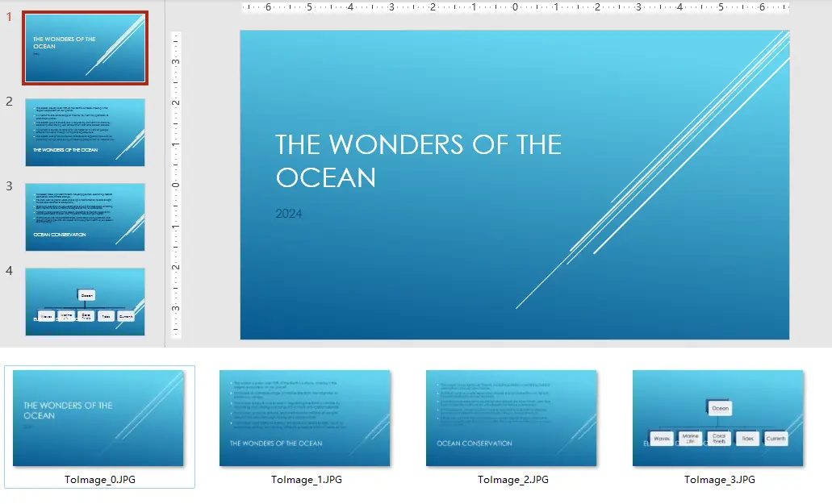Choose the ToImage_2.JPG image preview

[512, 418]
